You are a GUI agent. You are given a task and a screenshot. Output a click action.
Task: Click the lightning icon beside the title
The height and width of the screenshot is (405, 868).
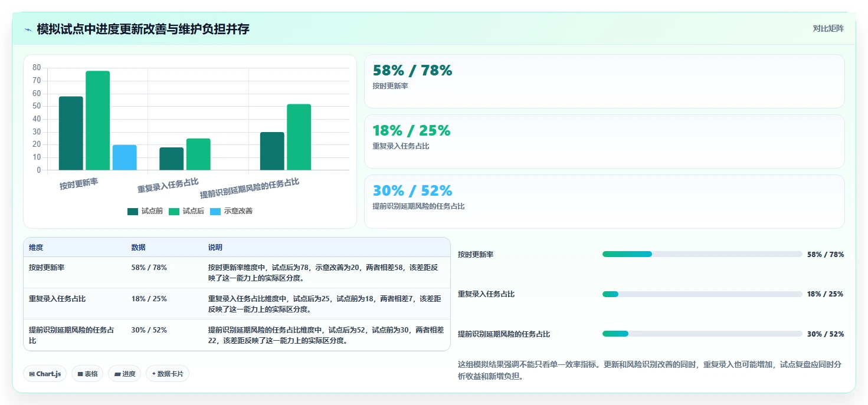pyautogui.click(x=28, y=29)
